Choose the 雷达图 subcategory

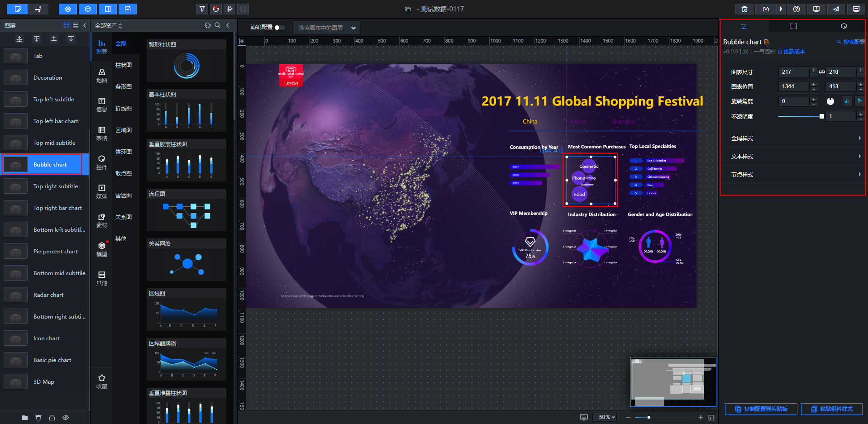click(124, 195)
